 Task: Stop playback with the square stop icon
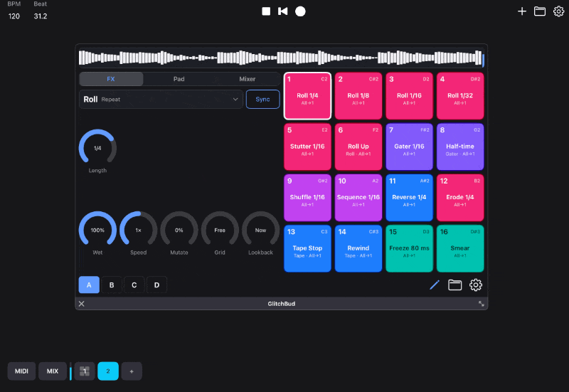point(266,11)
